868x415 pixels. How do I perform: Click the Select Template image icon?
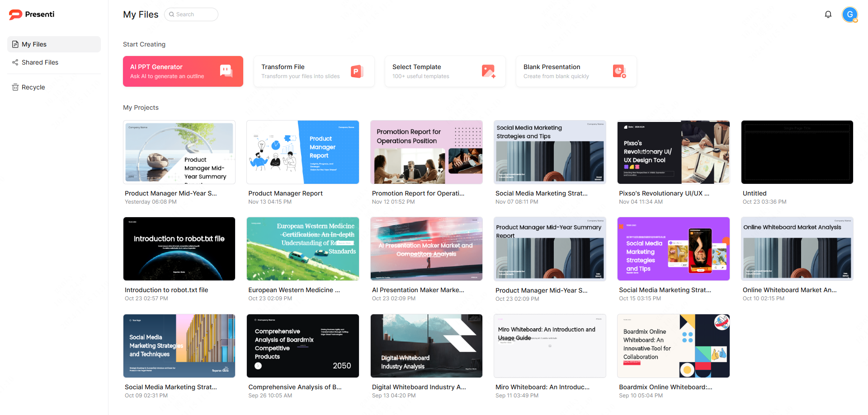(x=489, y=71)
